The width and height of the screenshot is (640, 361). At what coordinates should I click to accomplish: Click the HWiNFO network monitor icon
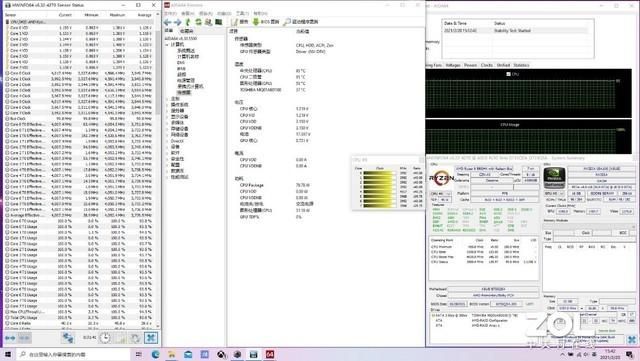[x=68, y=338]
